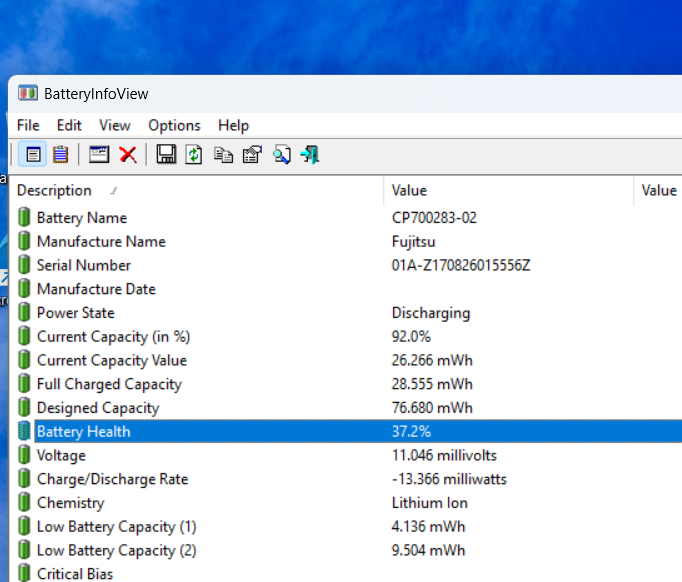The height and width of the screenshot is (582, 682).
Task: Click the Copy selected items toolbar icon
Action: [x=224, y=154]
